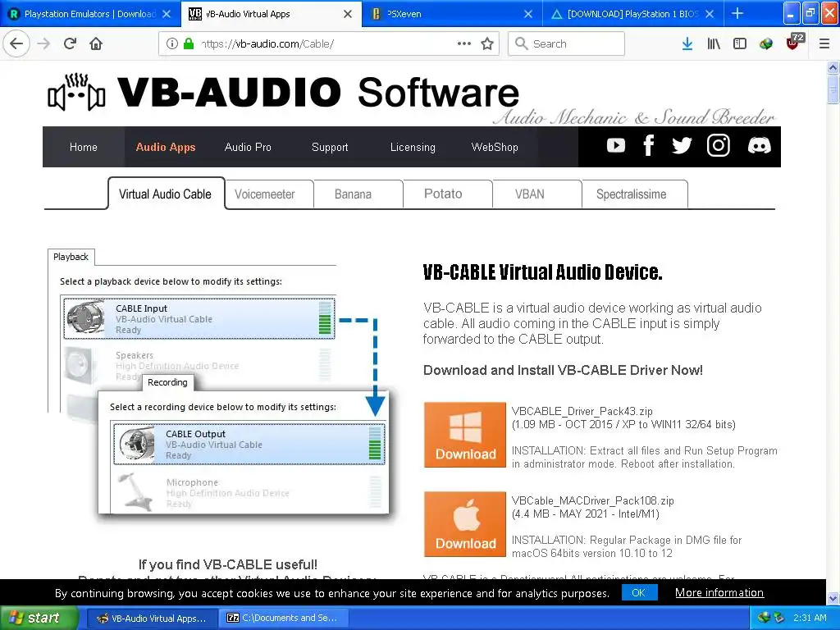Visit VB-Audio YouTube channel icon
This screenshot has height=630, width=840.
click(x=615, y=146)
